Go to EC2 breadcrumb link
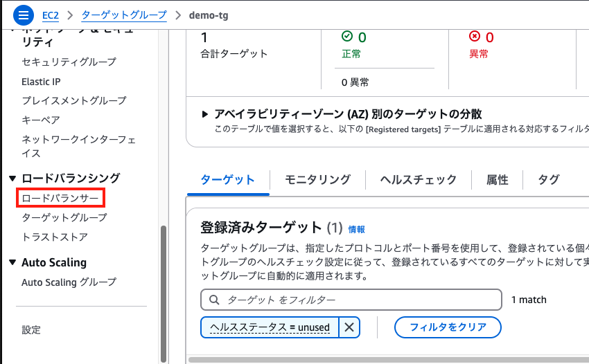The image size is (589, 364). pyautogui.click(x=51, y=15)
